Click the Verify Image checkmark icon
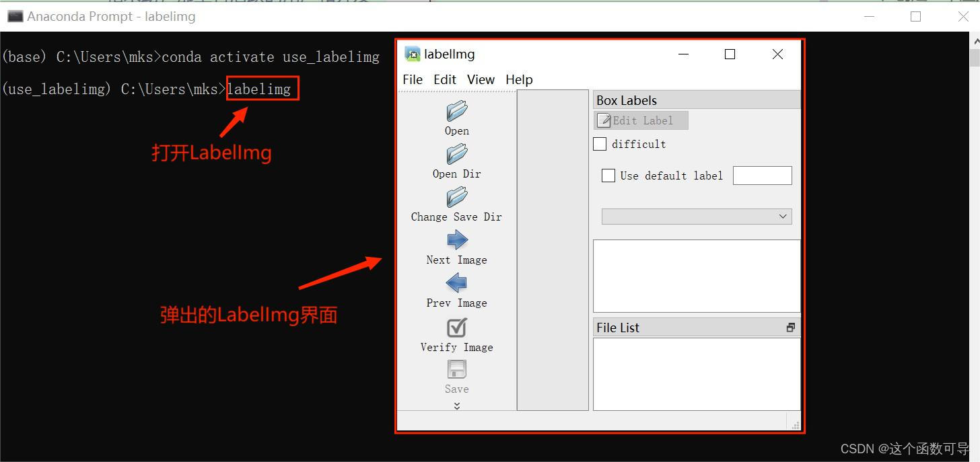 click(x=457, y=328)
